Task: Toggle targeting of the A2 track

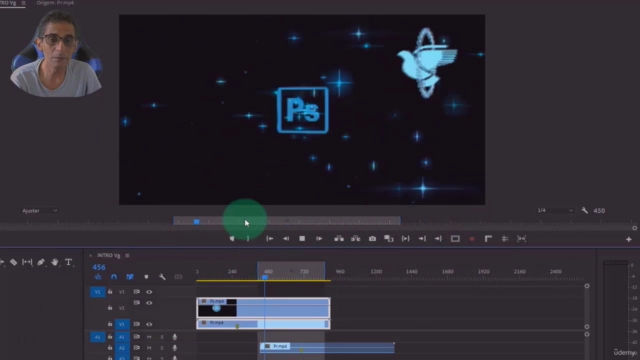Action: [x=122, y=348]
